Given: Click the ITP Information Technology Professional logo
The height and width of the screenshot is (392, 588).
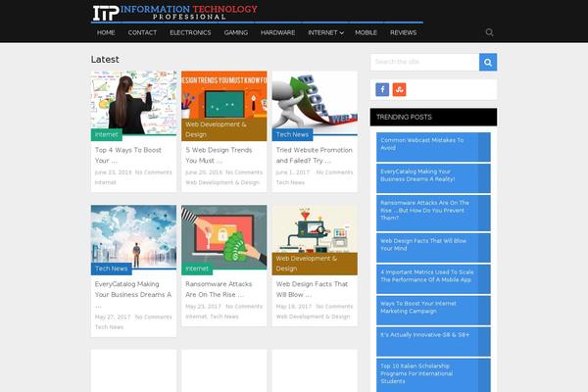Looking at the screenshot, I should (x=175, y=13).
